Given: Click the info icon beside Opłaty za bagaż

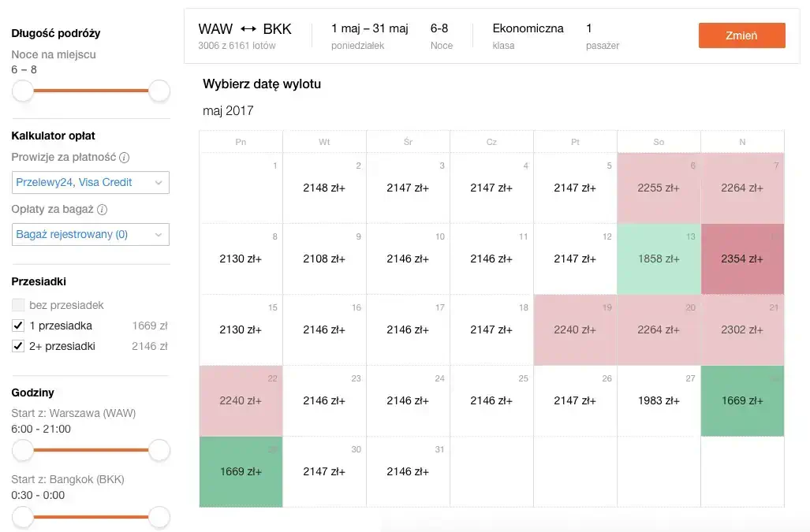Looking at the screenshot, I should [103, 210].
